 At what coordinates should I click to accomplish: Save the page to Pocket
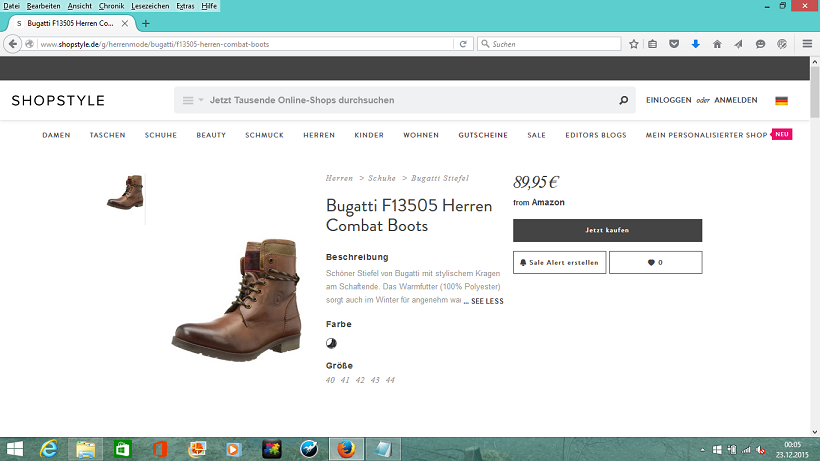click(674, 44)
